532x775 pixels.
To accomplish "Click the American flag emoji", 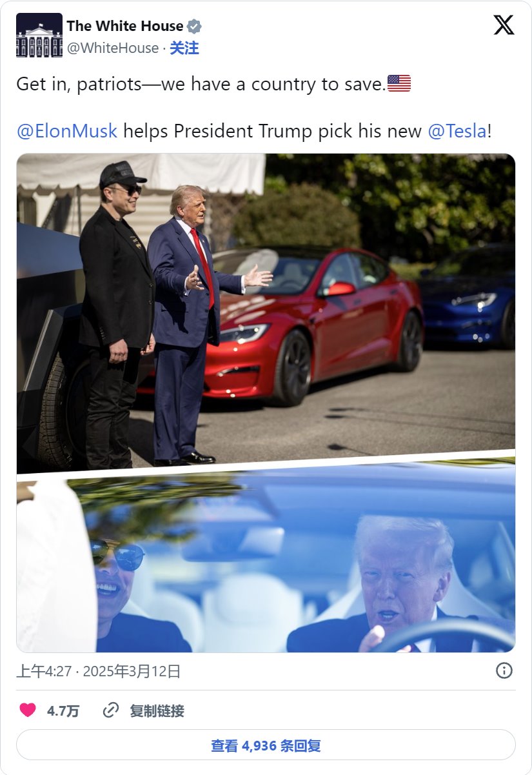I will [x=399, y=84].
